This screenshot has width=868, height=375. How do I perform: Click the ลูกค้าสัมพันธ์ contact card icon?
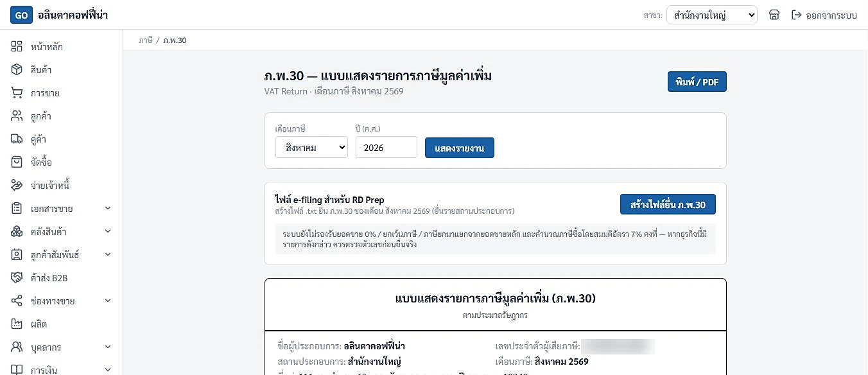17,255
